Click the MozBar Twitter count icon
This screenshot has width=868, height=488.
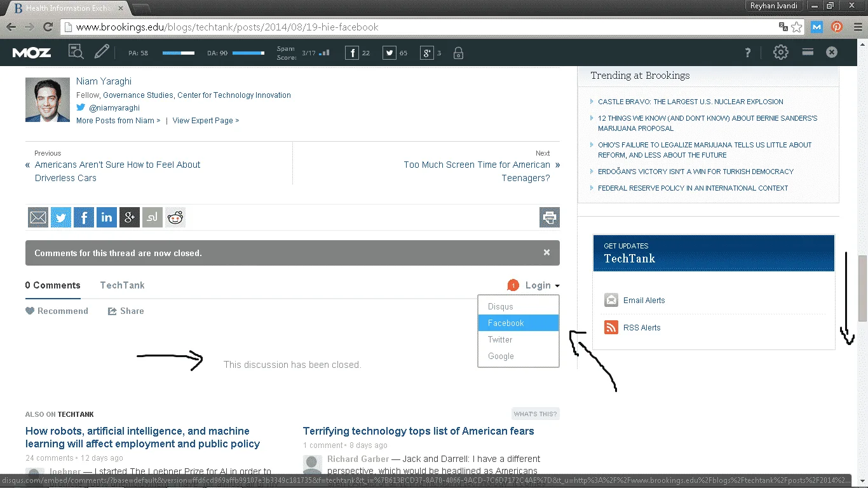[390, 53]
